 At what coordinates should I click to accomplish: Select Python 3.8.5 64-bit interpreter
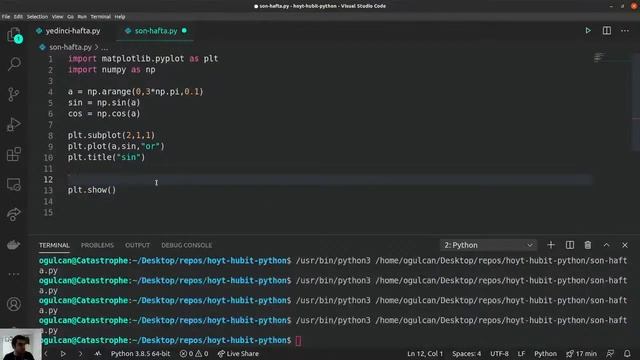[x=140, y=353]
